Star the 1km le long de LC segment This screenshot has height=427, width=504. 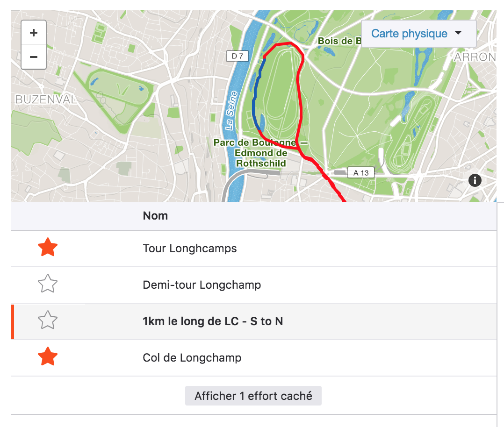coord(48,320)
